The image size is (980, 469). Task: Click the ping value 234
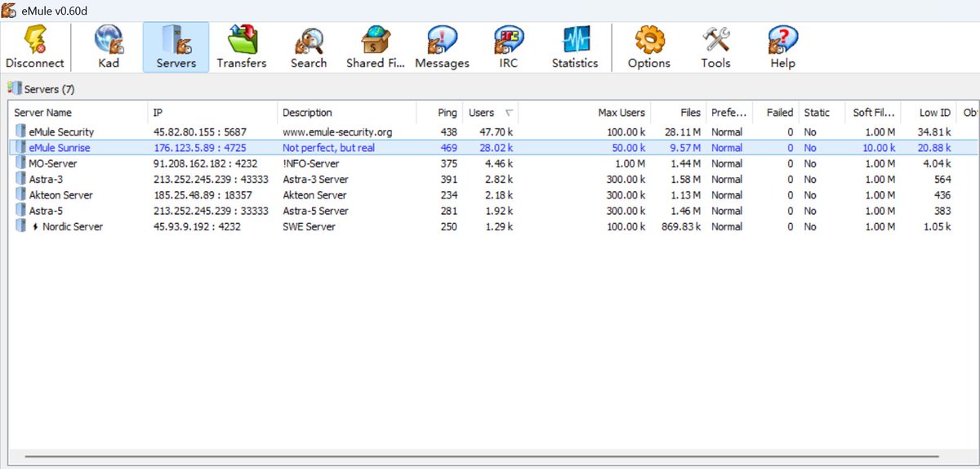448,195
